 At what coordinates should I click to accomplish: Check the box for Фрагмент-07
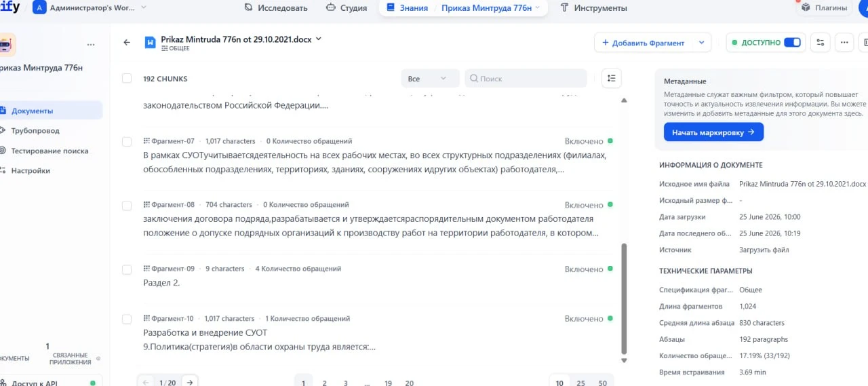click(x=127, y=142)
